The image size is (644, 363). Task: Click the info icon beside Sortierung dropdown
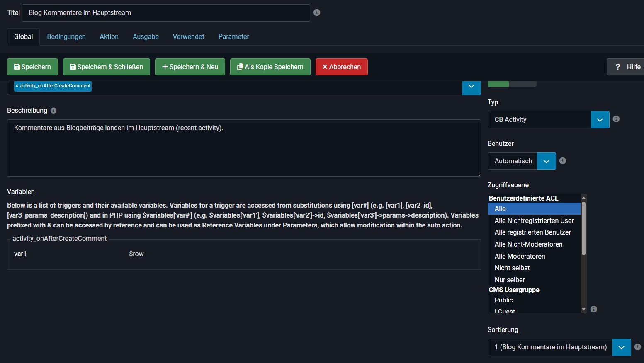click(x=638, y=347)
